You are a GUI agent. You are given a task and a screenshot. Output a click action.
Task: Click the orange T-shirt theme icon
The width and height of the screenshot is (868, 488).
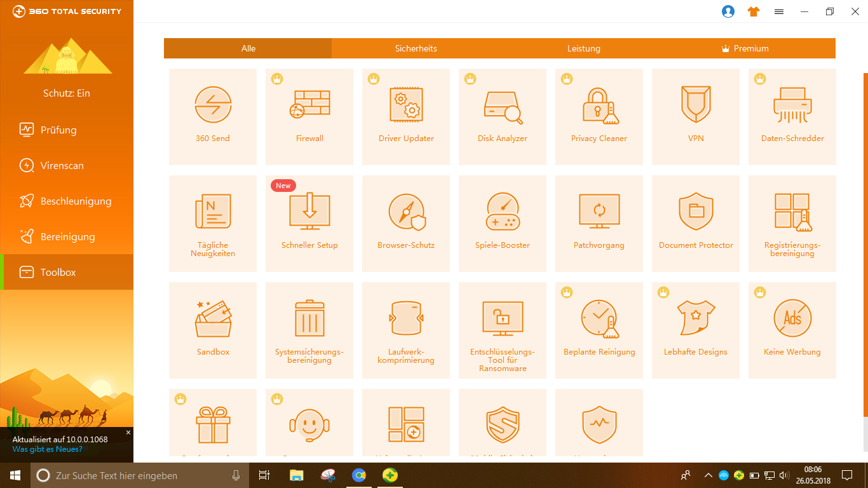tap(754, 11)
